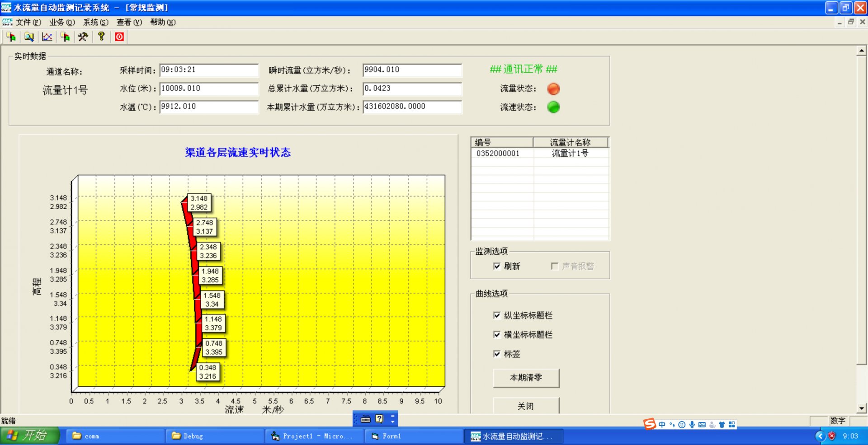Click the green velocity status indicator light
The height and width of the screenshot is (445, 868).
(x=553, y=107)
